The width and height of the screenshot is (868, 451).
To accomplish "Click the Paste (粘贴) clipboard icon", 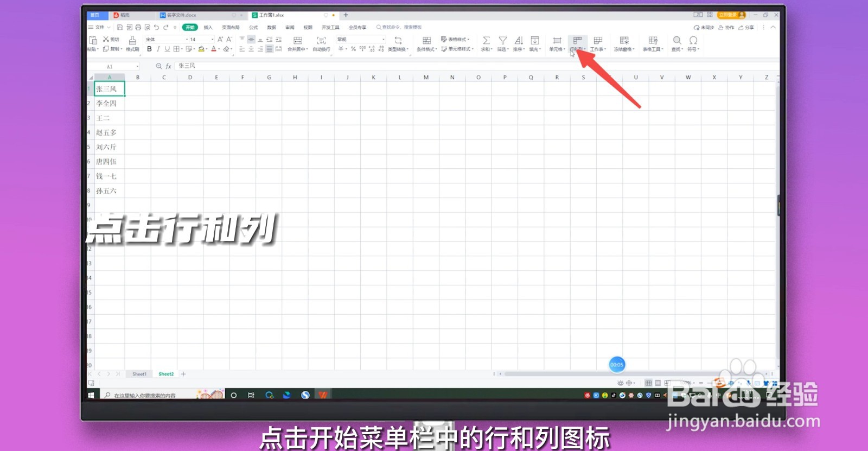I will pyautogui.click(x=93, y=40).
